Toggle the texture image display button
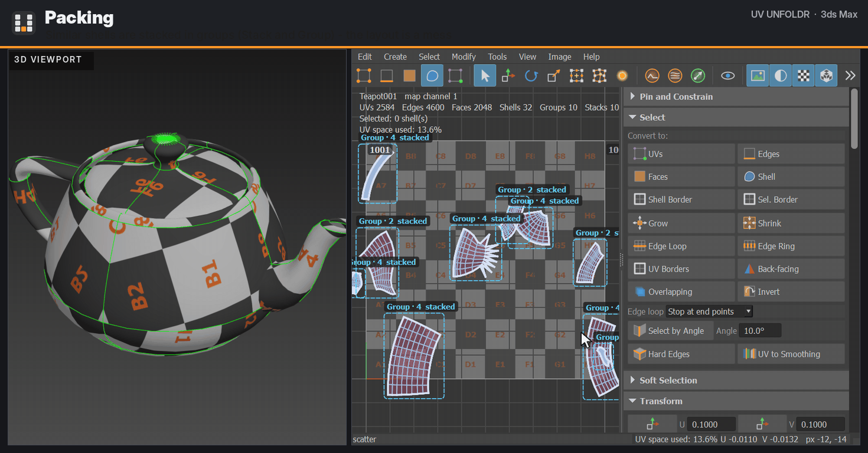Image resolution: width=868 pixels, height=453 pixels. (x=758, y=75)
